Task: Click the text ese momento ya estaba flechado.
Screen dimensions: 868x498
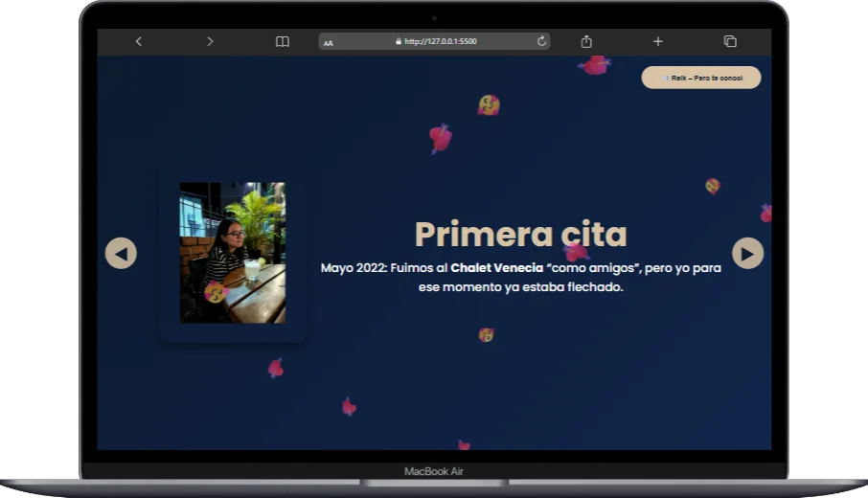Action: (521, 287)
